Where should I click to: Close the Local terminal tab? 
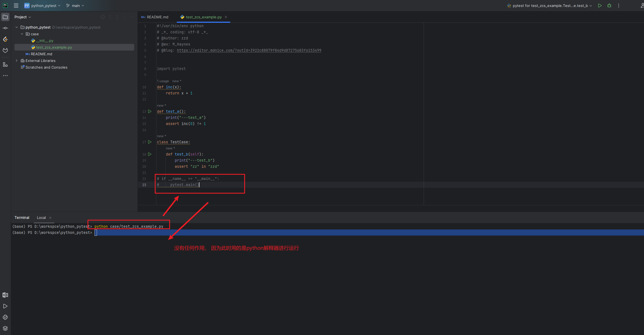tap(50, 218)
